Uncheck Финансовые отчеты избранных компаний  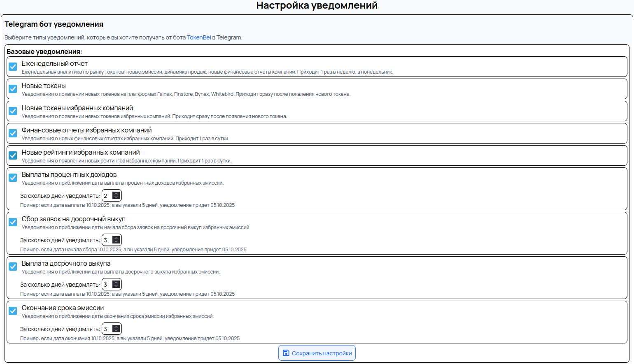coord(13,133)
